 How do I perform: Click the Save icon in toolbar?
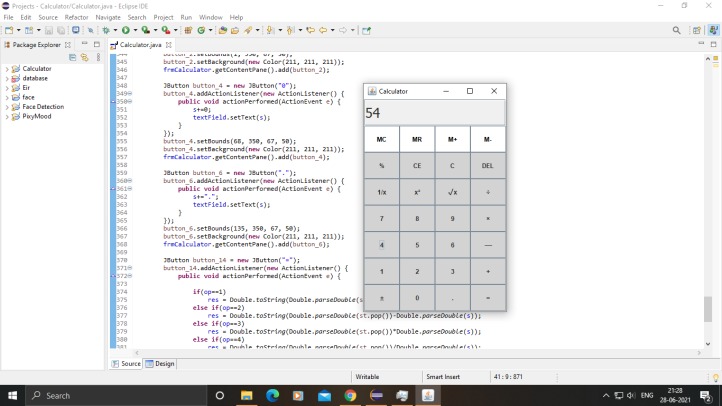[49, 30]
